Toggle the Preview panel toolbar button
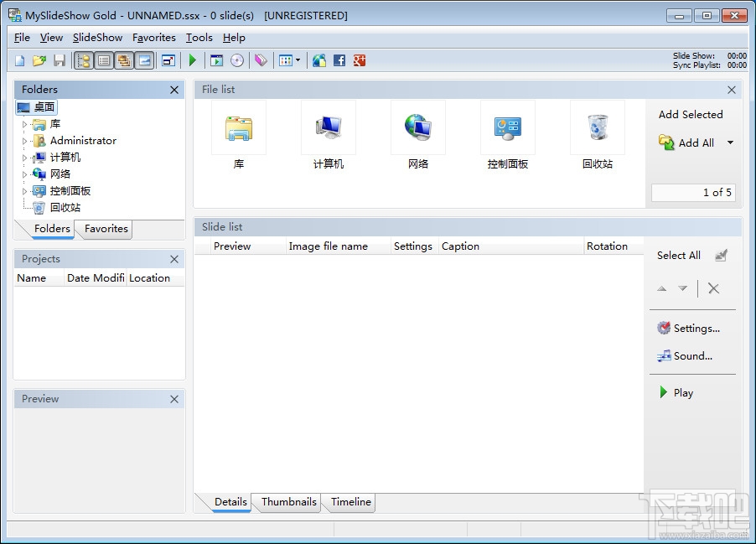The height and width of the screenshot is (544, 756). click(x=144, y=60)
